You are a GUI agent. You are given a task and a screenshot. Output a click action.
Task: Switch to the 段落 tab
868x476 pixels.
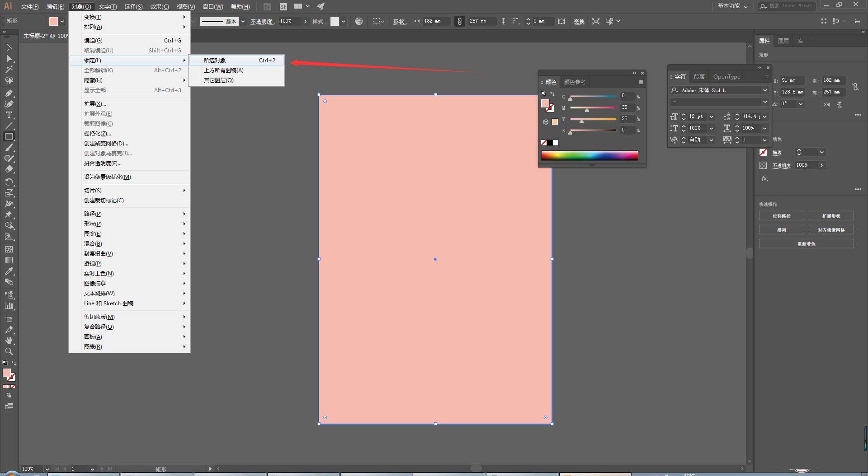tap(699, 77)
